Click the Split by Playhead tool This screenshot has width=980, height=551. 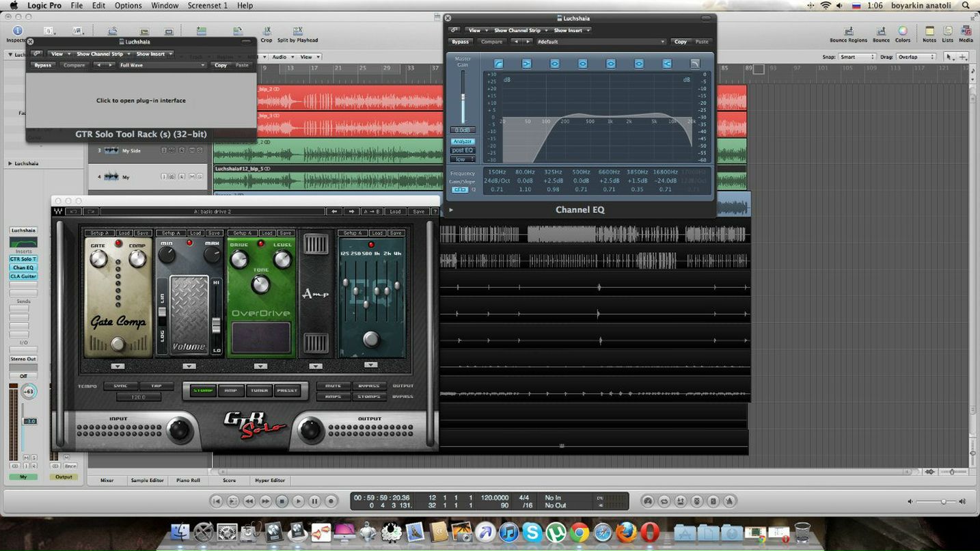click(x=297, y=31)
